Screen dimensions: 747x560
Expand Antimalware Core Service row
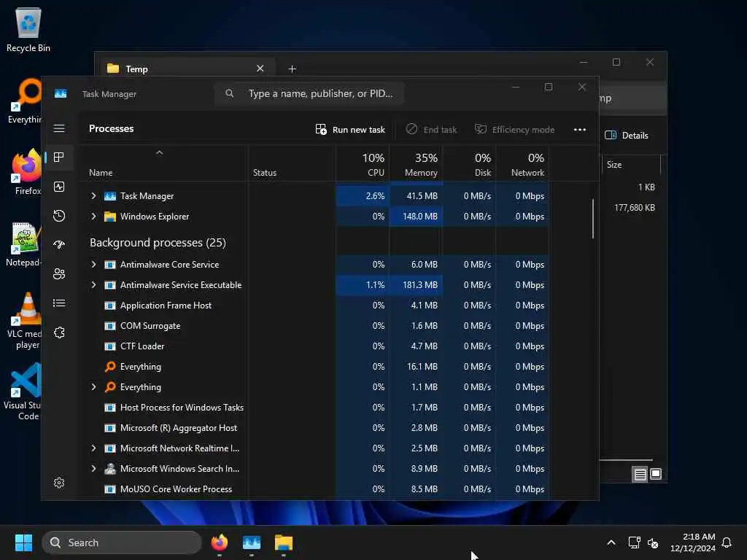pos(93,264)
